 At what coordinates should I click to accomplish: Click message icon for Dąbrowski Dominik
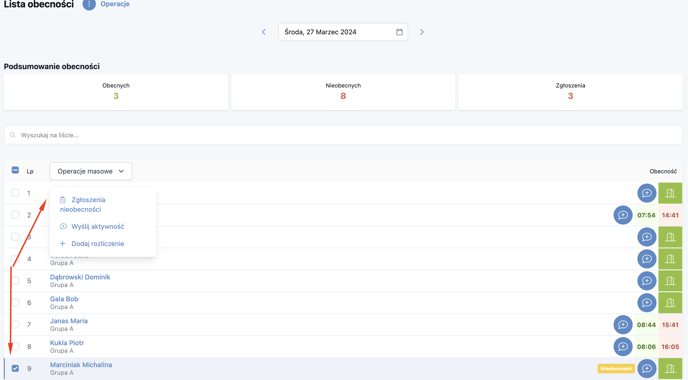coord(647,281)
